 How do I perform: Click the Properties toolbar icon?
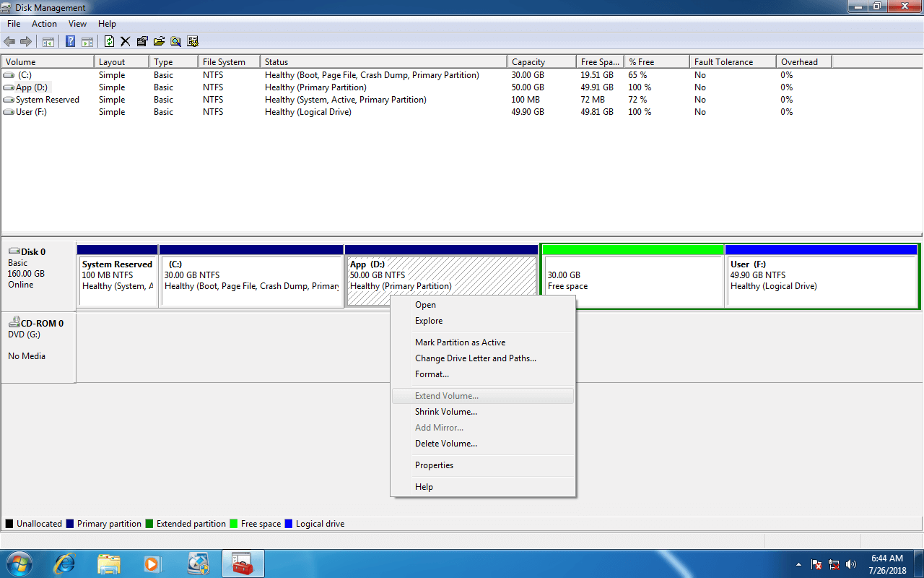point(142,42)
